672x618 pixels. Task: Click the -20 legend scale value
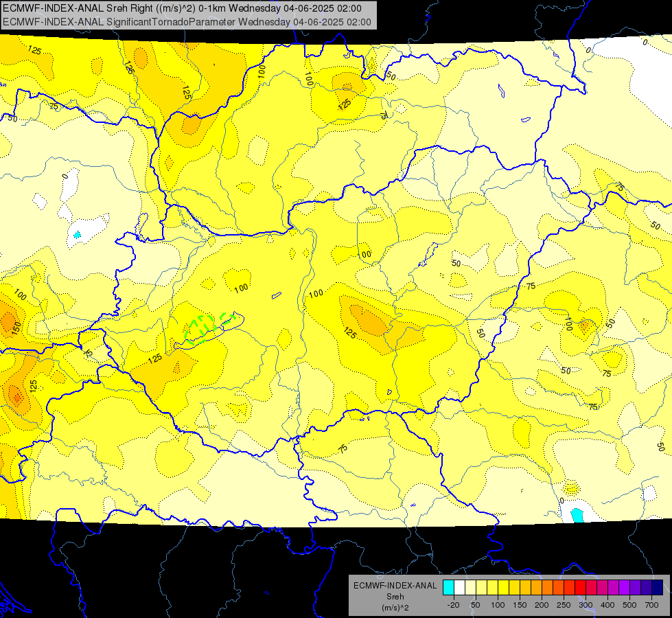[454, 605]
